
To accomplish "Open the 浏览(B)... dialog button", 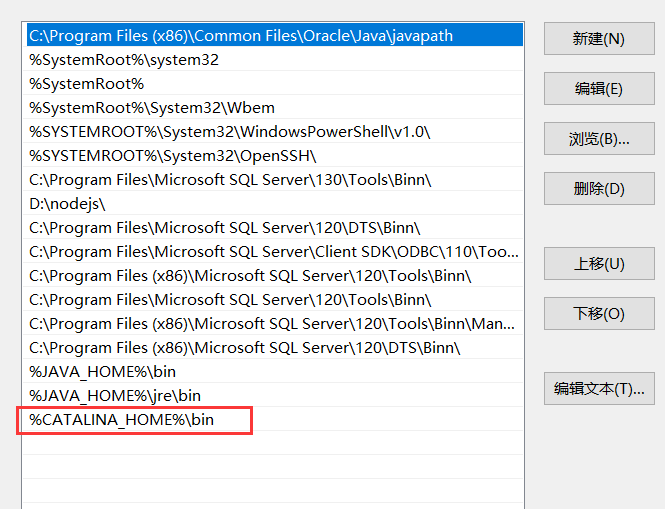I will [x=598, y=139].
